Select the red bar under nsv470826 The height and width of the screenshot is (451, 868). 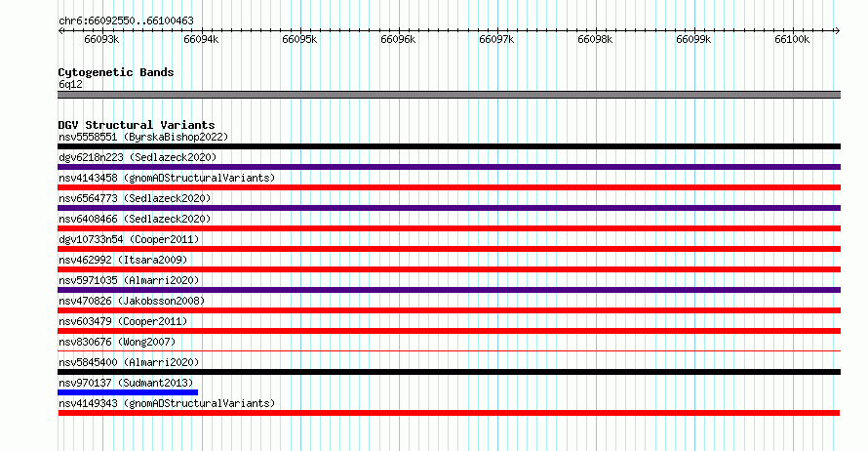click(449, 310)
